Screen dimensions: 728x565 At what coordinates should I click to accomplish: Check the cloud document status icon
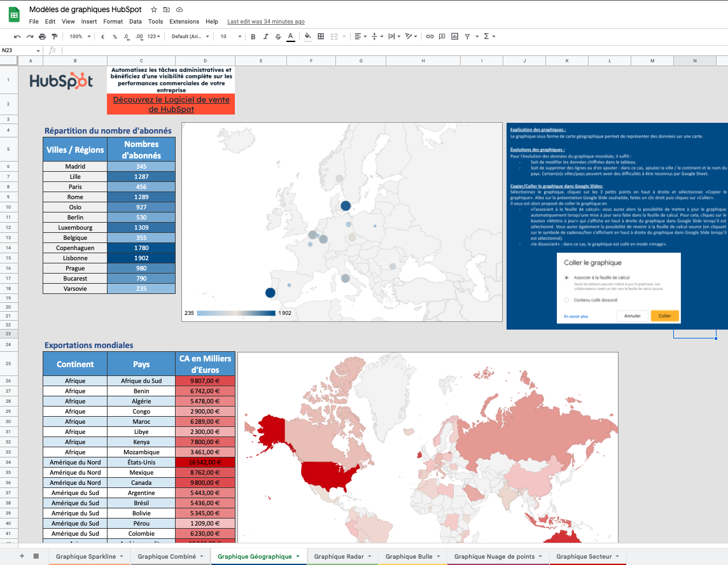[x=179, y=10]
